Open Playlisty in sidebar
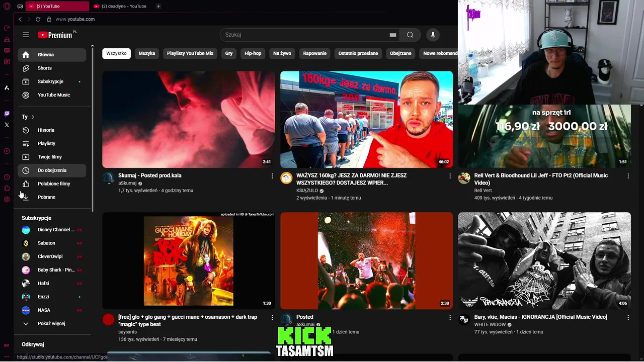Image resolution: width=644 pixels, height=362 pixels. pyautogui.click(x=52, y=143)
